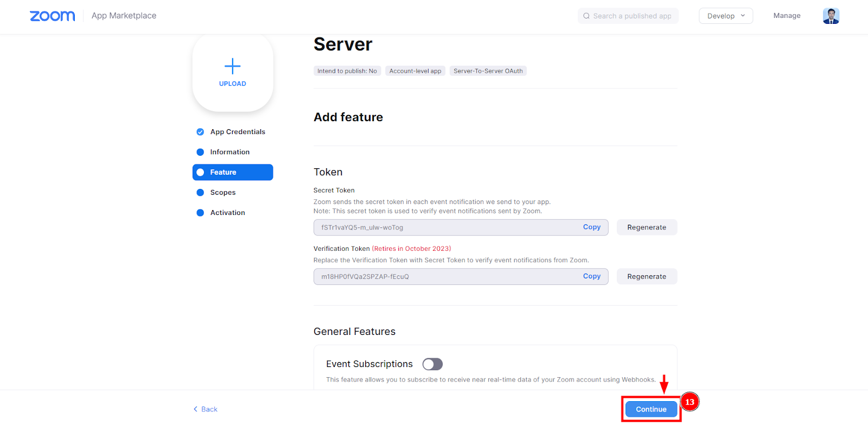
Task: Copy the Verification Token
Action: click(x=591, y=276)
